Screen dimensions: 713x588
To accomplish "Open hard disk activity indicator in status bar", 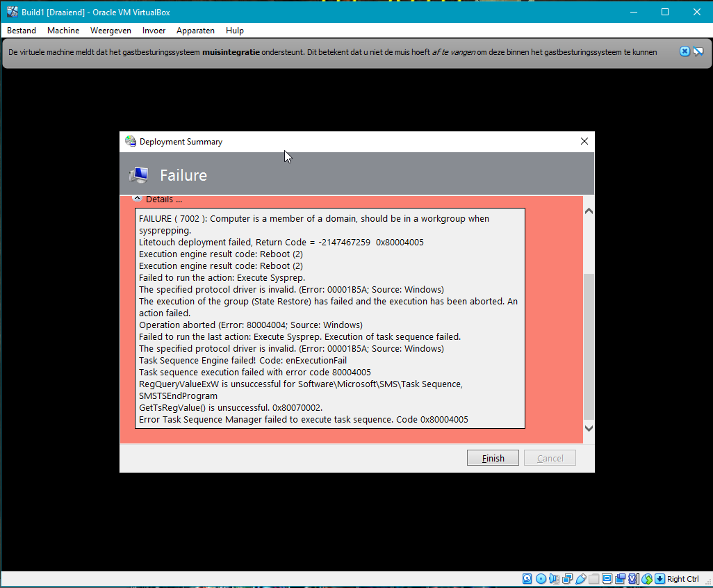I will coord(527,578).
